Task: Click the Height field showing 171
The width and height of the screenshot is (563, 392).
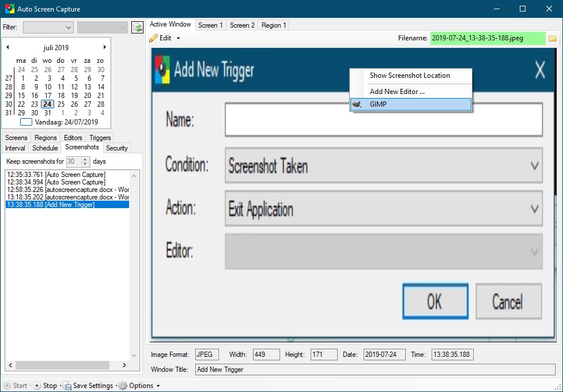Action: tap(324, 355)
